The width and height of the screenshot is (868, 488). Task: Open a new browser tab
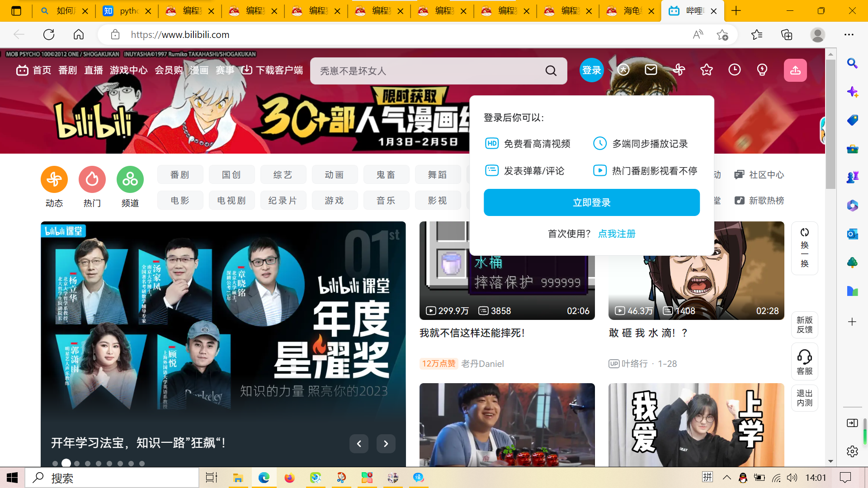(x=736, y=11)
